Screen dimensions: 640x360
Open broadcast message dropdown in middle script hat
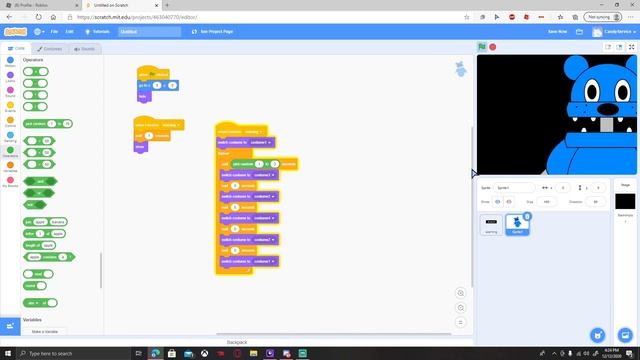click(x=171, y=125)
